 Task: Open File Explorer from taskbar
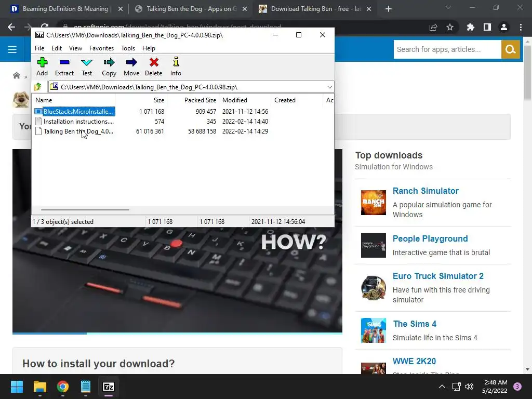pyautogui.click(x=39, y=387)
